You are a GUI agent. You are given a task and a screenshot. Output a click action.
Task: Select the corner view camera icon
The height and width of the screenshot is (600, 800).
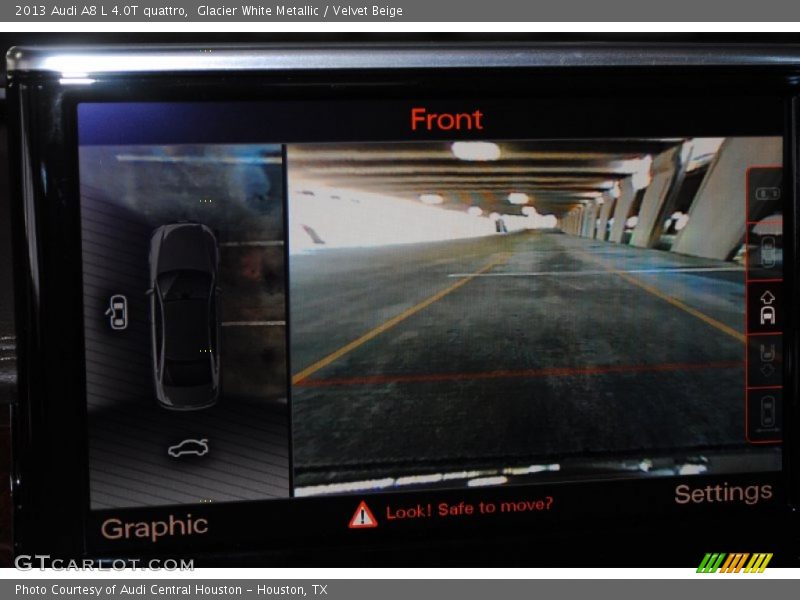[x=767, y=193]
